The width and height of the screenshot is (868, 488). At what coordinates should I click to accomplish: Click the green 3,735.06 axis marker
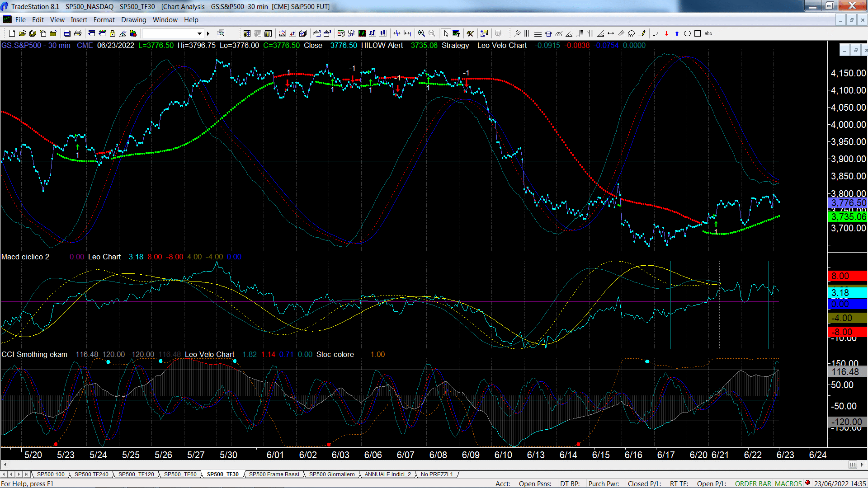(849, 217)
